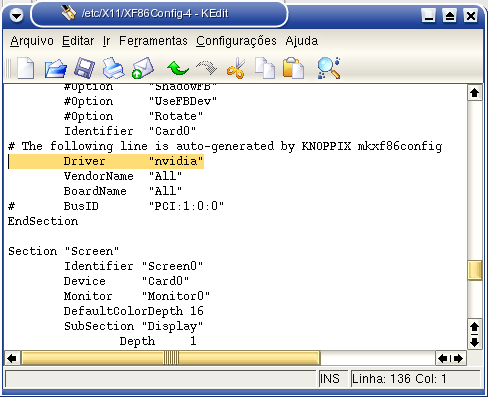Image resolution: width=488 pixels, height=397 pixels.
Task: Click the KNOPPIX mkxf86config comment line
Action: tap(225, 146)
